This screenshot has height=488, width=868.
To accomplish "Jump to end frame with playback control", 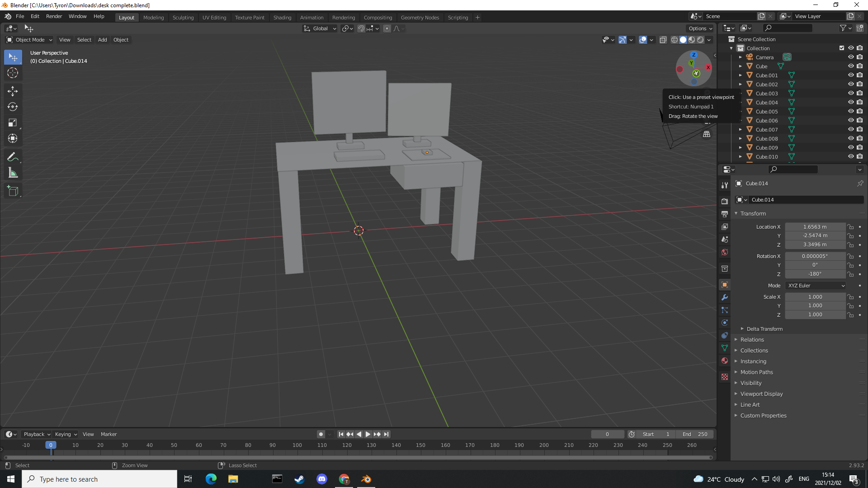I will coord(387,434).
